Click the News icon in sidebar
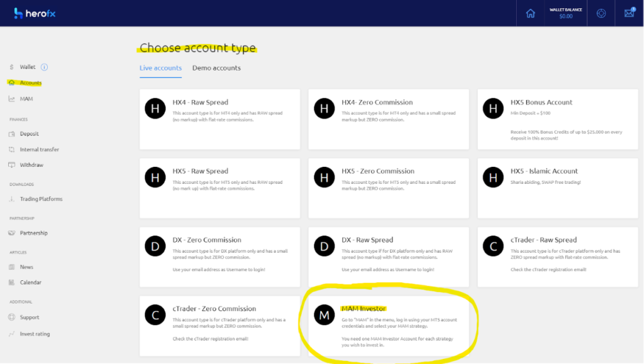 click(x=11, y=267)
